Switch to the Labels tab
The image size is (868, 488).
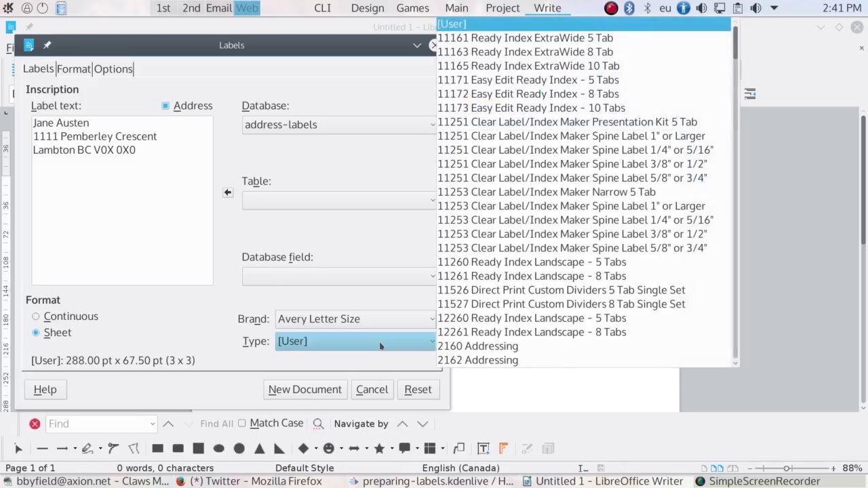pyautogui.click(x=38, y=69)
